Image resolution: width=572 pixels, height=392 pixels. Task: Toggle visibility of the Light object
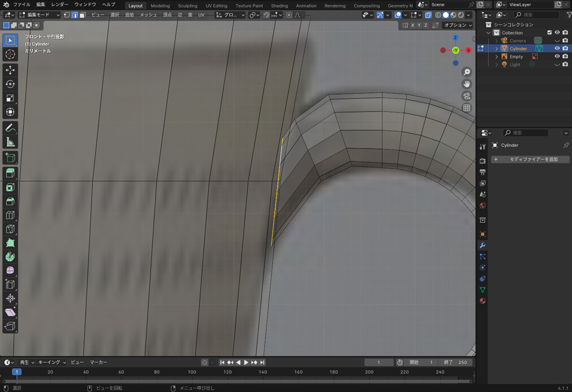pos(557,65)
